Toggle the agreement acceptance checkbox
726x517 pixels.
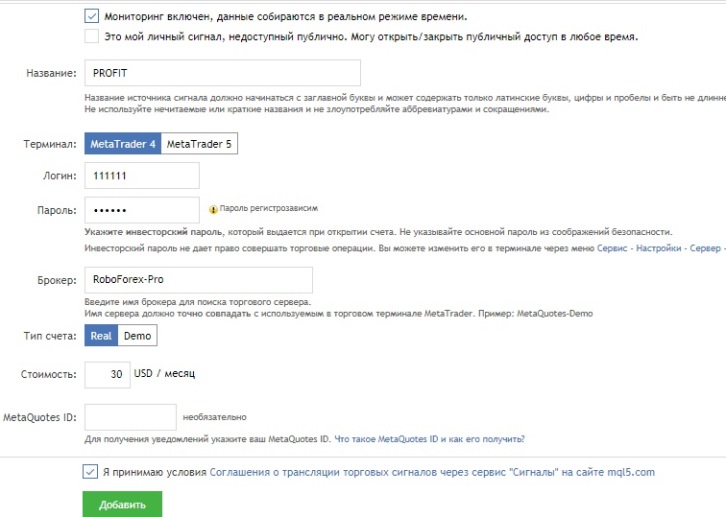(92, 472)
